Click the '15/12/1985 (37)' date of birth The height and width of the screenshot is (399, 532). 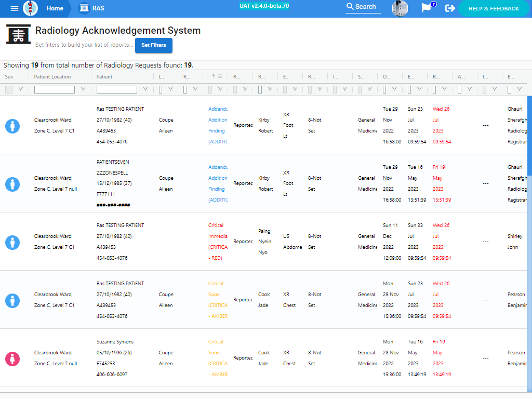point(114,183)
